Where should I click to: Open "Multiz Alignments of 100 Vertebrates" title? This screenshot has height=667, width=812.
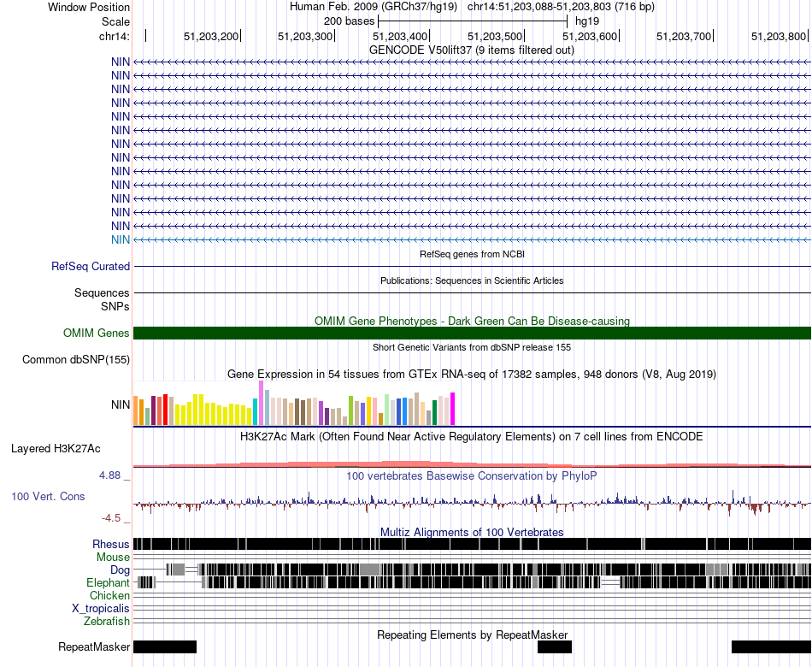(x=472, y=532)
